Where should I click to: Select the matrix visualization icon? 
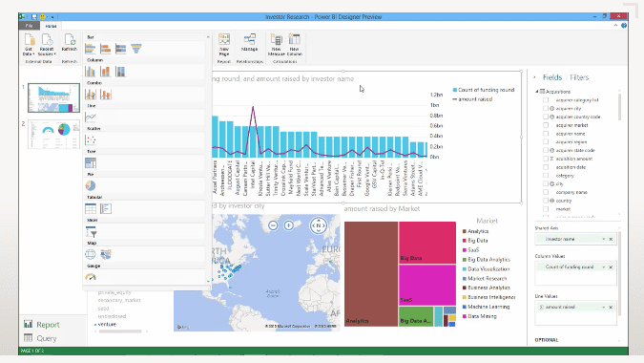(x=106, y=209)
